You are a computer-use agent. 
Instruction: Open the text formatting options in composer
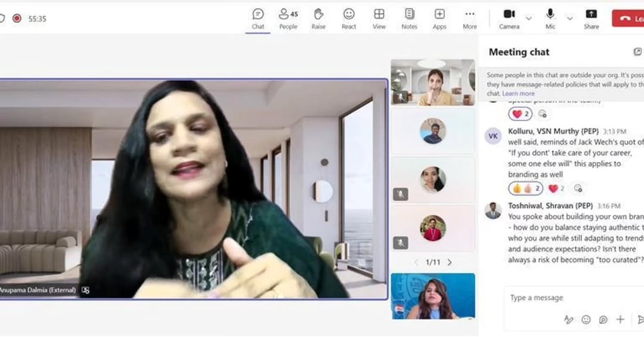[569, 320]
